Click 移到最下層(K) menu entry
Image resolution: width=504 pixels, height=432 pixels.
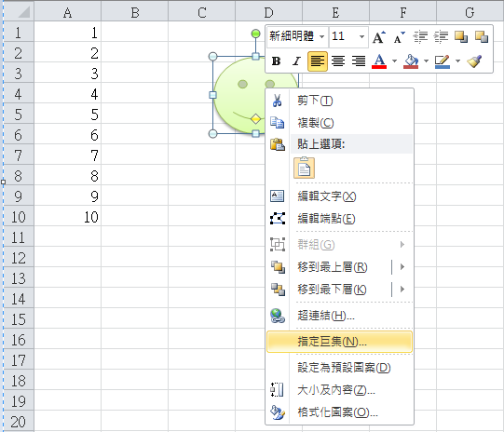click(332, 290)
